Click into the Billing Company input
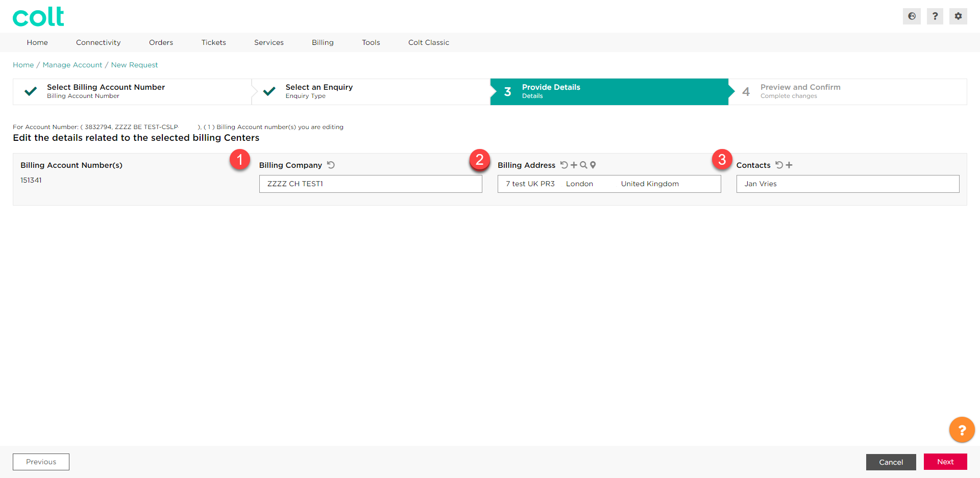The width and height of the screenshot is (980, 478). 370,184
